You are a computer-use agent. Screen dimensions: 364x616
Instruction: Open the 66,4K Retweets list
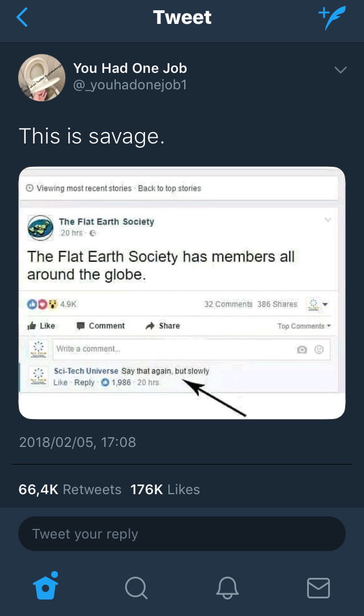coord(70,490)
